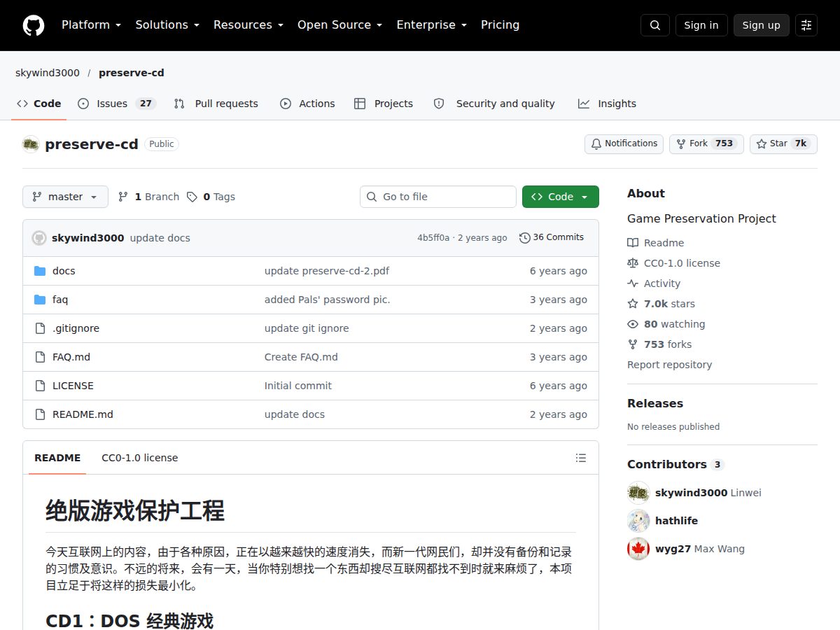Open the Projects tab
The height and width of the screenshot is (630, 840).
[x=384, y=104]
